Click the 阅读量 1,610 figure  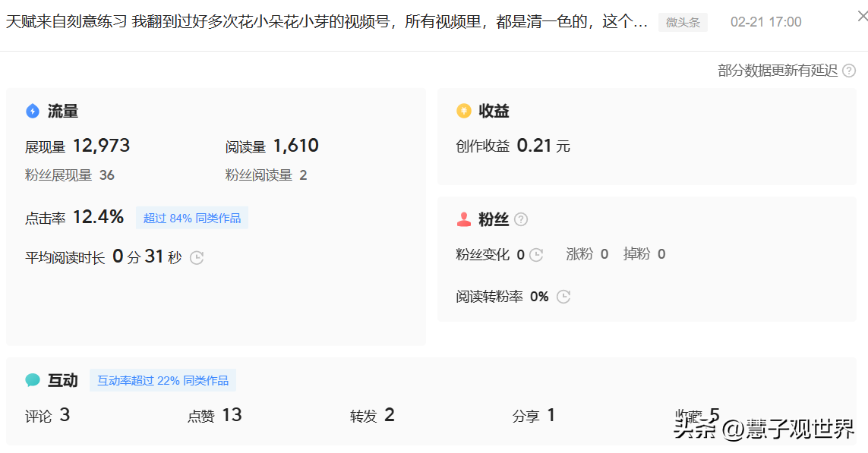click(295, 146)
